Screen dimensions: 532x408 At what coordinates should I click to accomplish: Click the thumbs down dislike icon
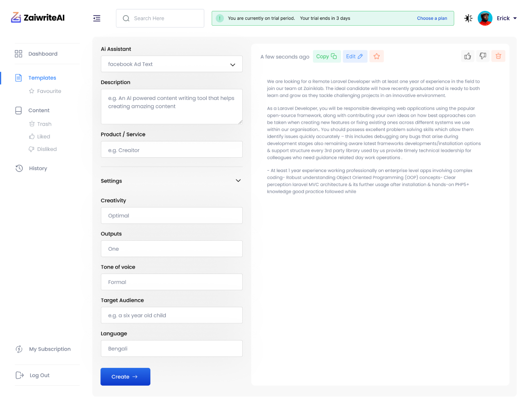pyautogui.click(x=483, y=56)
